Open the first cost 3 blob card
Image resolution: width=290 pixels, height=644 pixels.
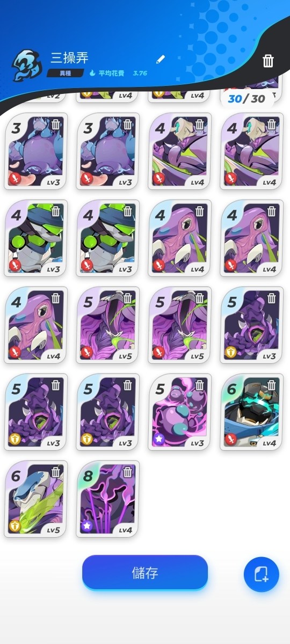36,151
